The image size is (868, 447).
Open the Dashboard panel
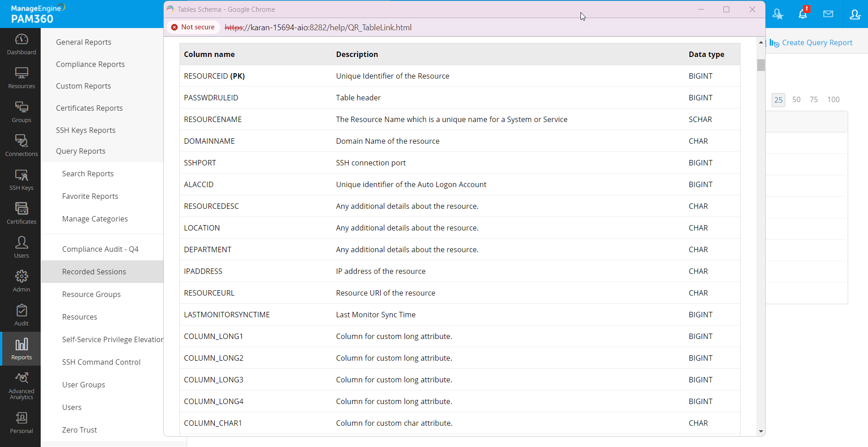tap(21, 43)
